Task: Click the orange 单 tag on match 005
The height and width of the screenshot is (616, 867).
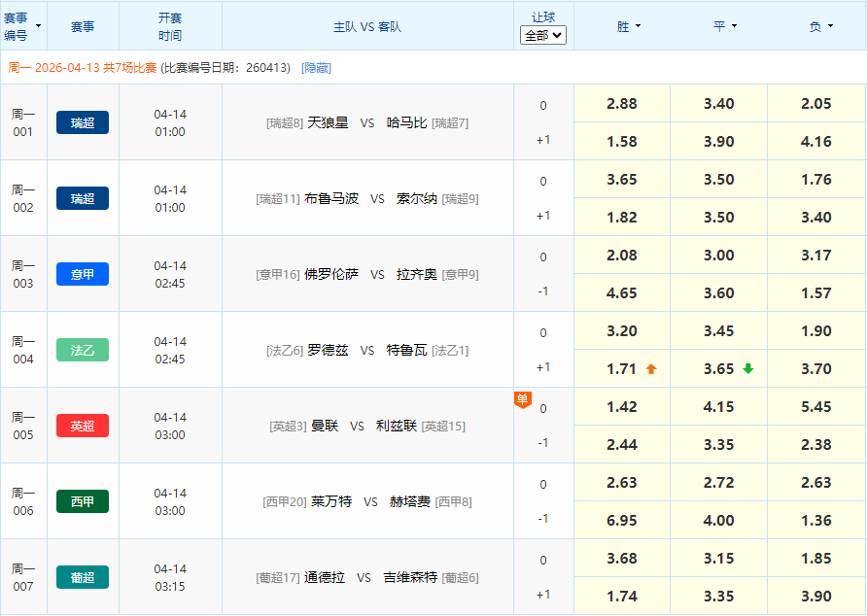Action: tap(523, 399)
